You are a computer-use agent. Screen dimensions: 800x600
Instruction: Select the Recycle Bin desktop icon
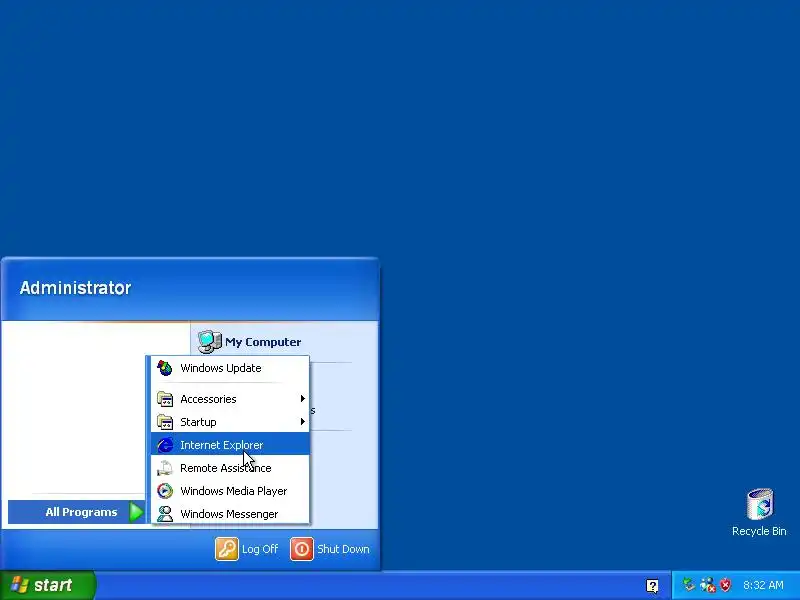759,512
